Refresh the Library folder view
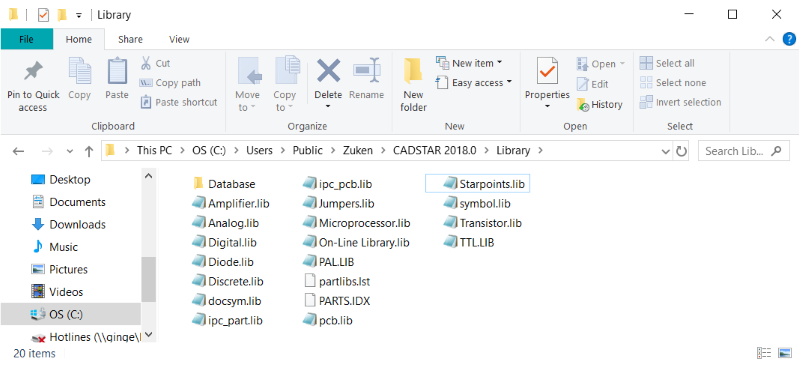This screenshot has width=800, height=365. pyautogui.click(x=681, y=151)
